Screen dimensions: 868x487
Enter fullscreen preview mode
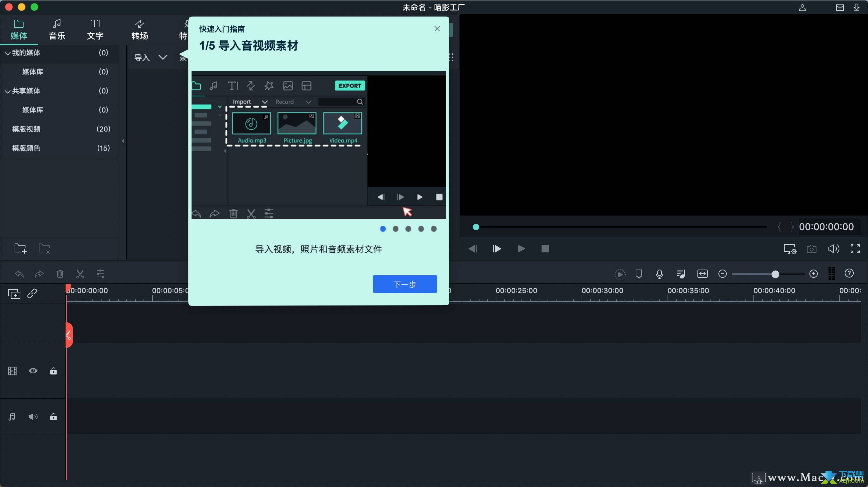855,249
